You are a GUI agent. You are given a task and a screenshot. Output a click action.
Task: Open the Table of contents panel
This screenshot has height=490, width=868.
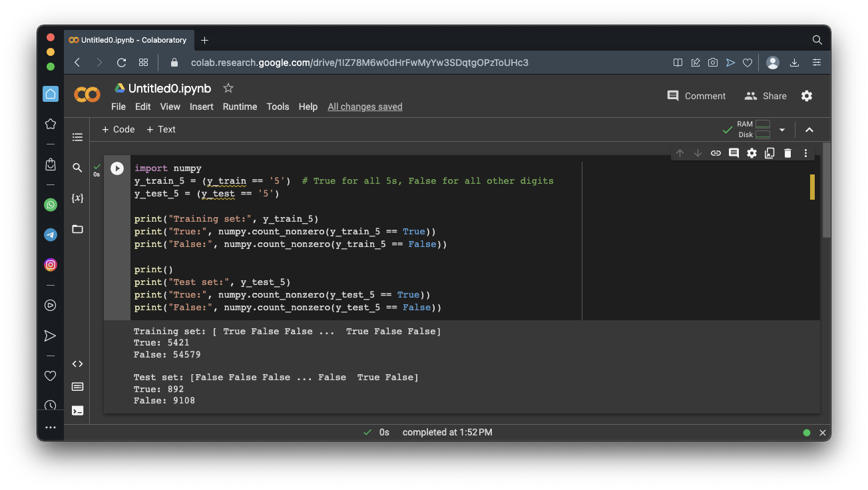click(x=77, y=137)
